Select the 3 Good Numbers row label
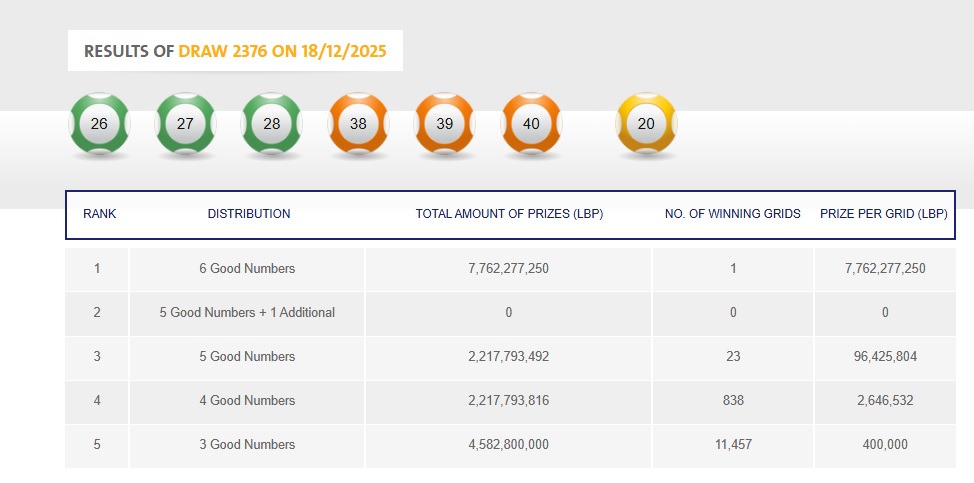The image size is (974, 483). (247, 445)
